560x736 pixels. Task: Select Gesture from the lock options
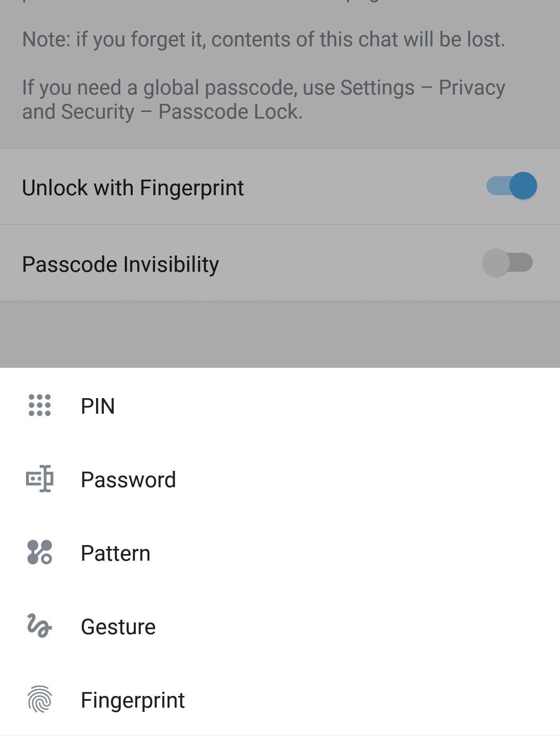click(x=118, y=626)
